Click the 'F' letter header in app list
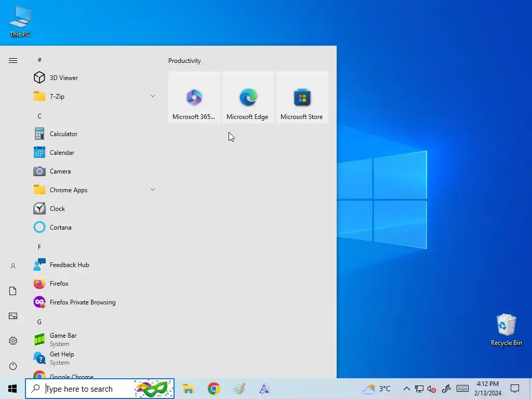The image size is (532, 399). click(39, 247)
